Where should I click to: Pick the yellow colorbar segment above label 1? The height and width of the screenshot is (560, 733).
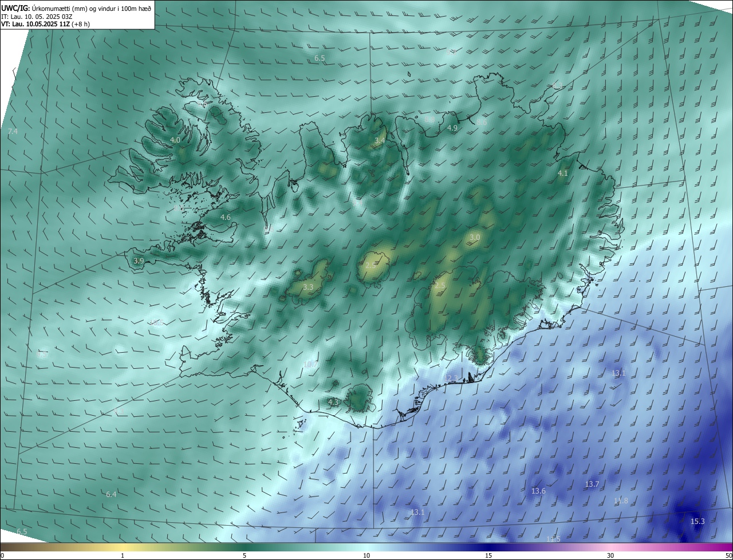pyautogui.click(x=123, y=547)
